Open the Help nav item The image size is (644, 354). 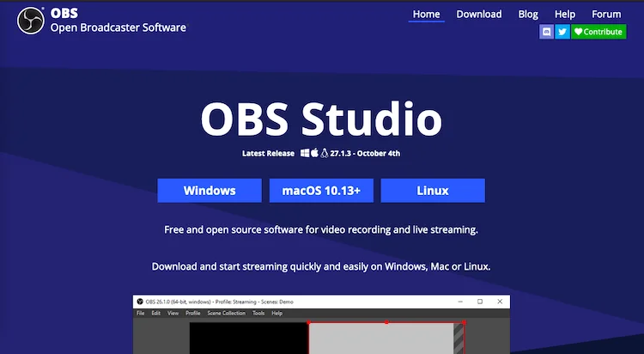click(565, 15)
